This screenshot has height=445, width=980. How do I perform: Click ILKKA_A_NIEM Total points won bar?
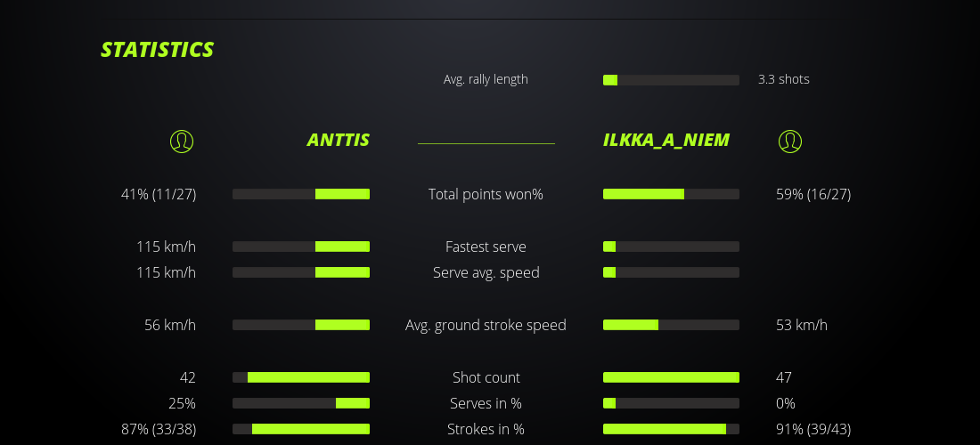tap(671, 194)
